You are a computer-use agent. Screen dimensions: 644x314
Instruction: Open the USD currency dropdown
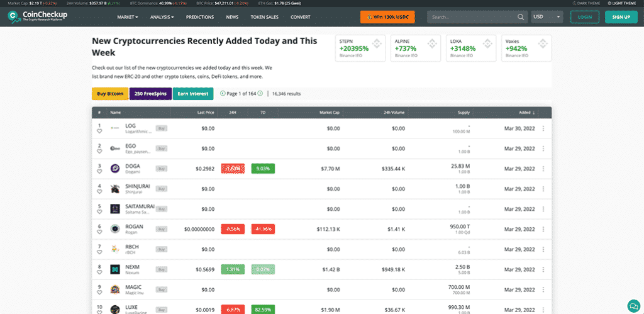click(548, 17)
